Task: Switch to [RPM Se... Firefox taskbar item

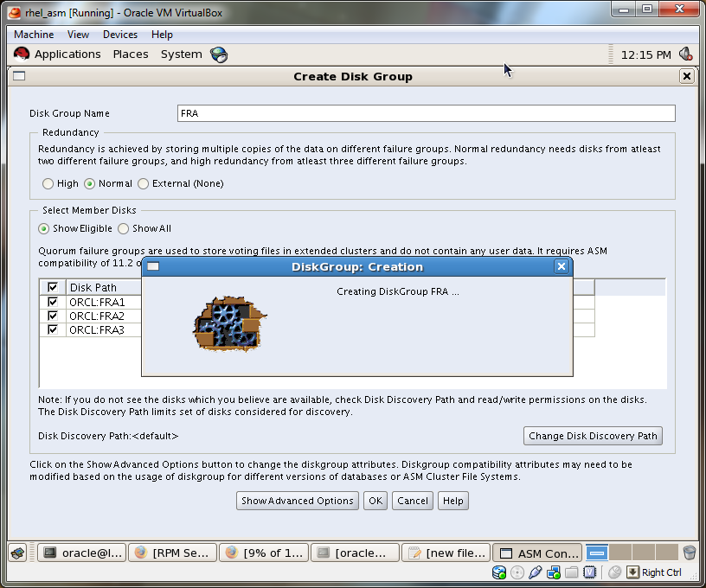Action: tap(173, 553)
